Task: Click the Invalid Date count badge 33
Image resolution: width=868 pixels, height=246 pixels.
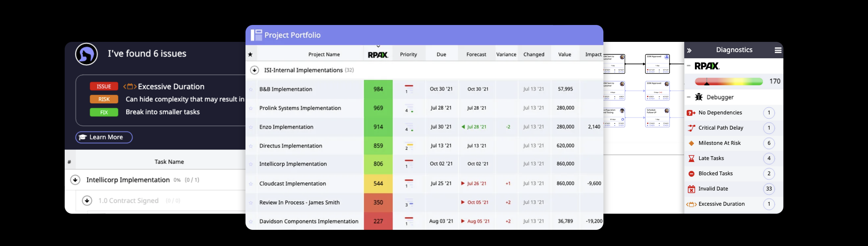Action: click(x=769, y=189)
